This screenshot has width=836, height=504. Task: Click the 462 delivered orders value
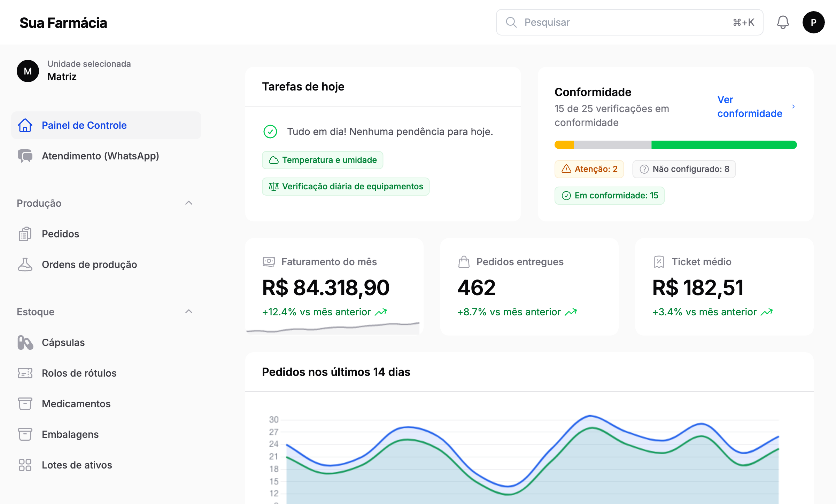(476, 288)
